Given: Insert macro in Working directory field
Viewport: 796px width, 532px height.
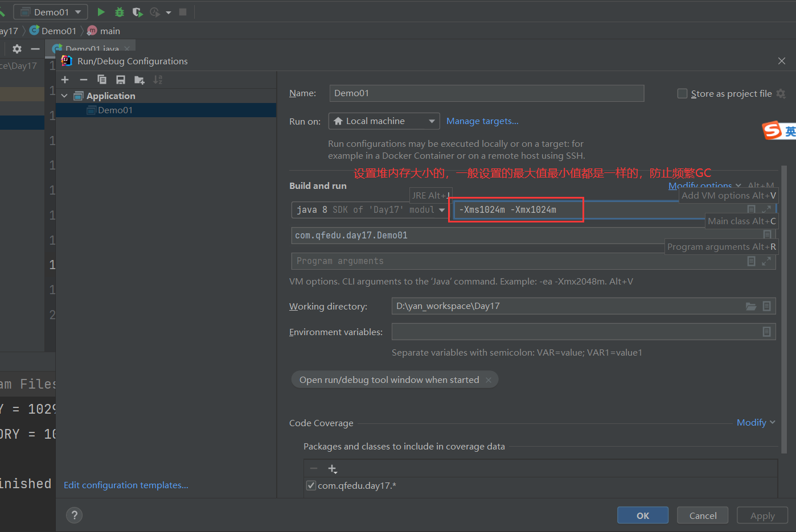Looking at the screenshot, I should [767, 306].
